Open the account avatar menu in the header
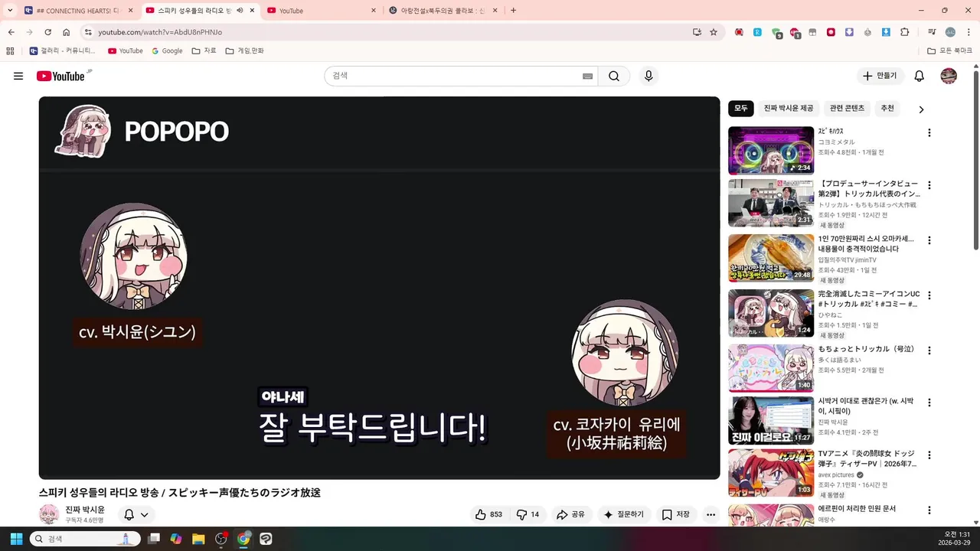Screen dimensions: 980x551 click(x=949, y=76)
